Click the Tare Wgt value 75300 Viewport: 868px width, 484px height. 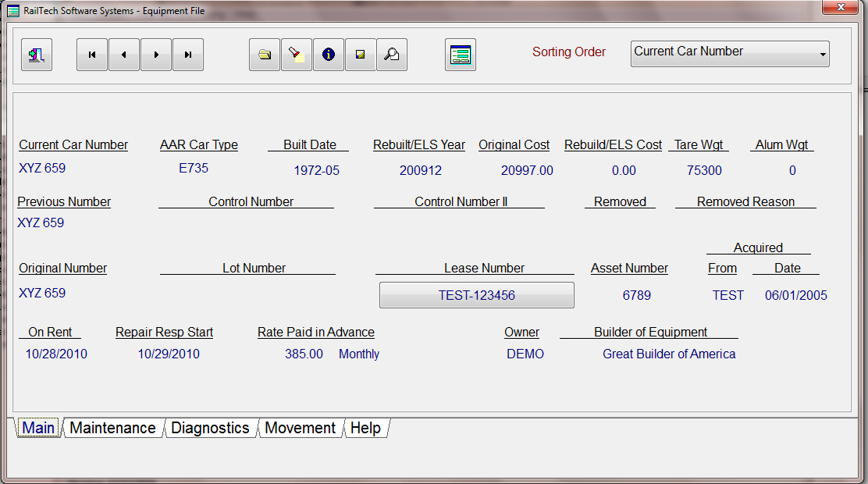pyautogui.click(x=704, y=170)
